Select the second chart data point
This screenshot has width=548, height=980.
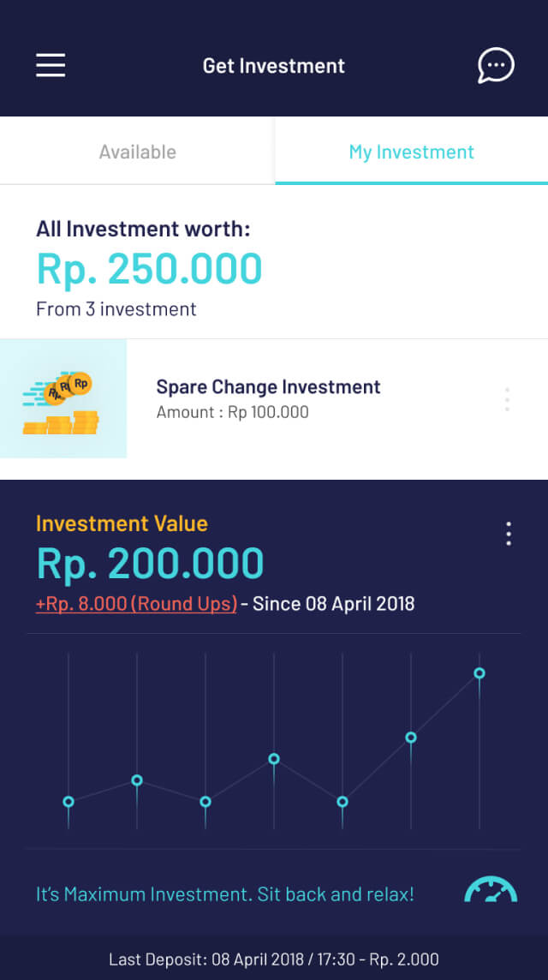137,780
